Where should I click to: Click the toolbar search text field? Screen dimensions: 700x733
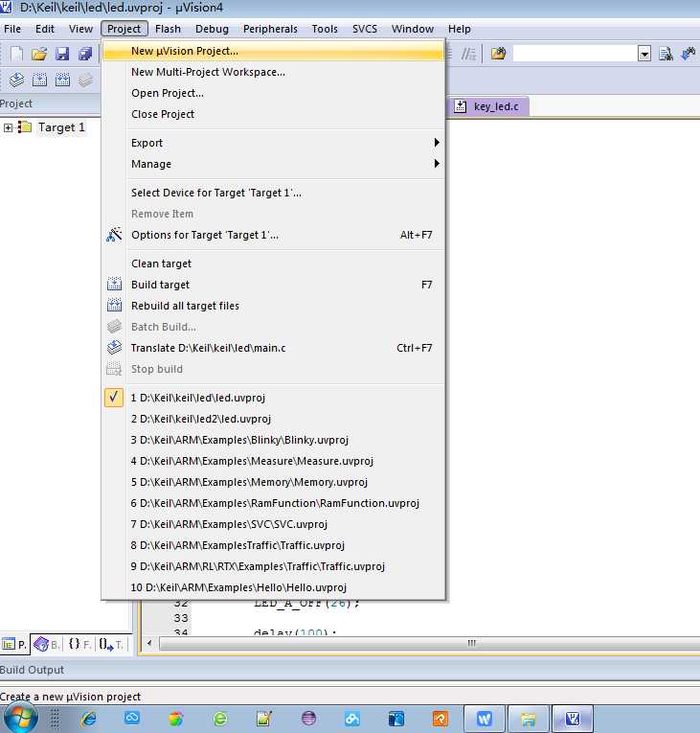576,54
